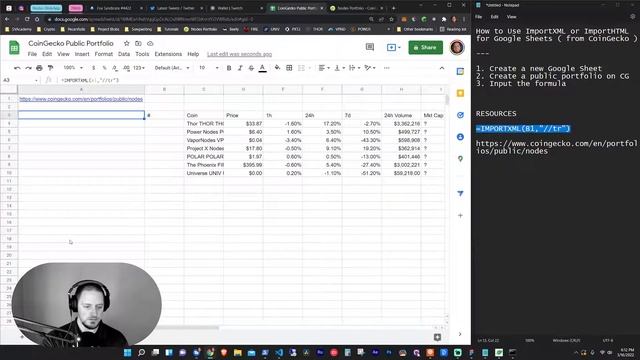Reload the browser page
640x360 pixels.
(27, 19)
